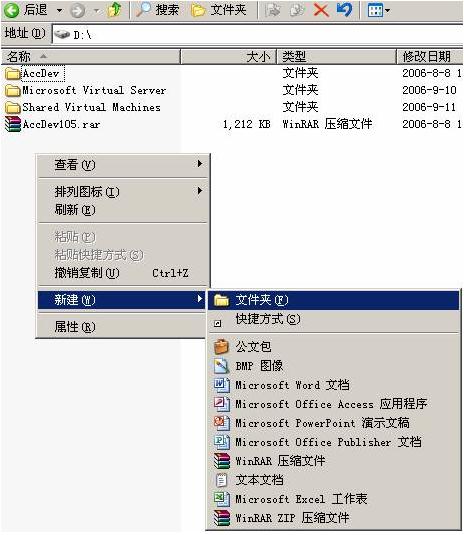Viewport: 464px width, 535px height.
Task: Open the Back history dropdown arrow
Action: tap(59, 11)
